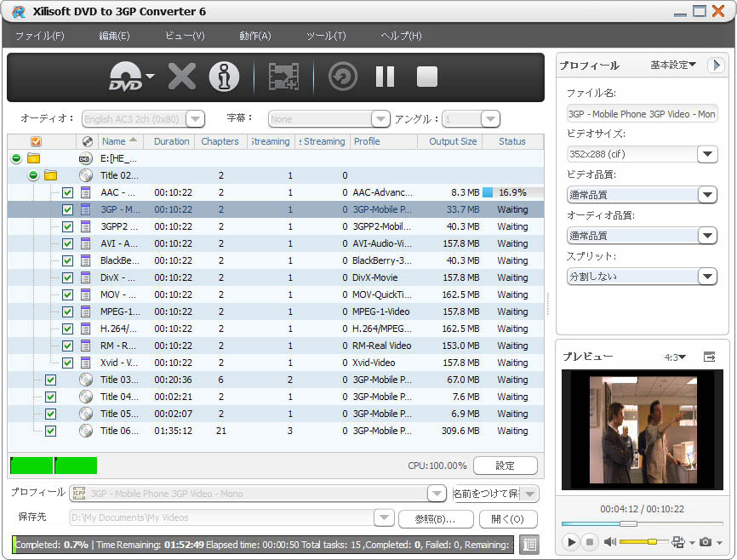The height and width of the screenshot is (560, 737).
Task: Toggle the Title 03 checkbox
Action: tap(50, 380)
